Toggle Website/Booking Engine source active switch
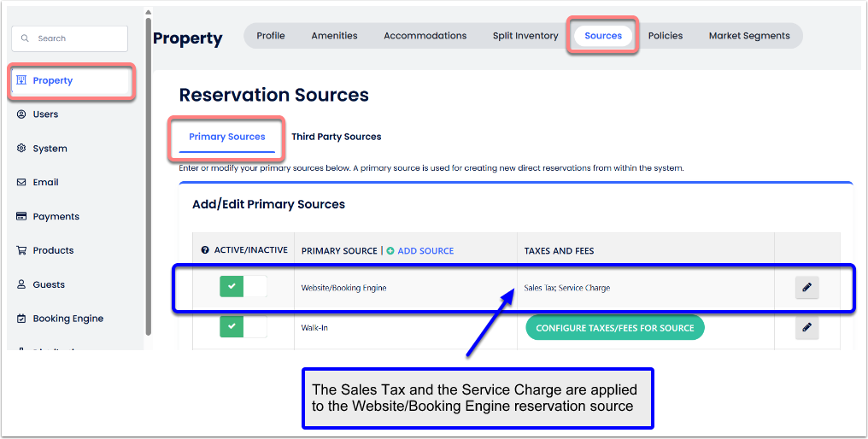 (243, 287)
